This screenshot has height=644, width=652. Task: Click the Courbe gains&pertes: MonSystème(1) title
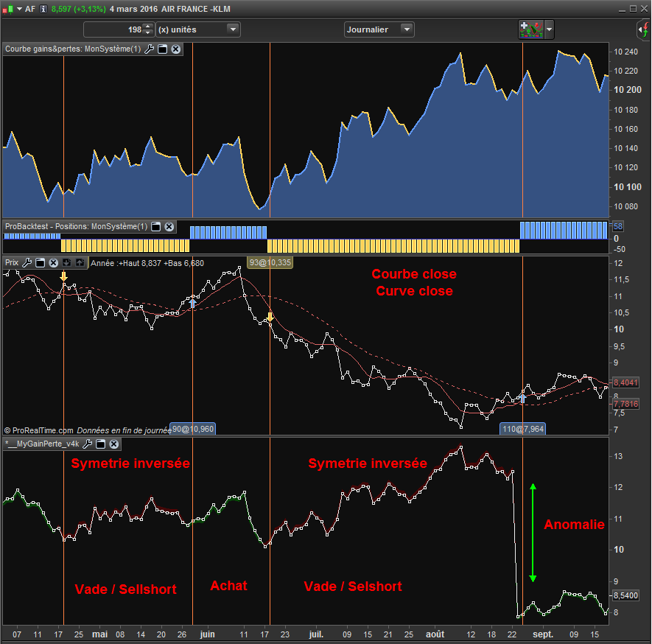coord(73,49)
